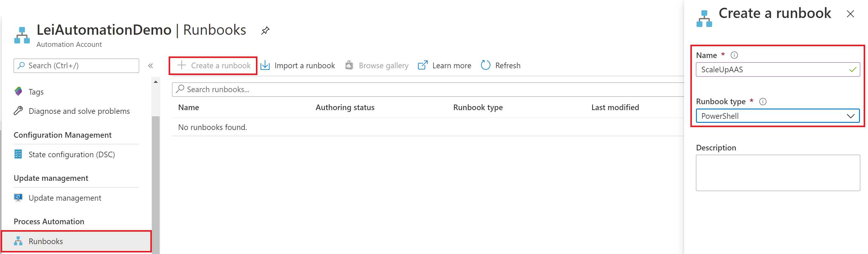Click the Runbooks sidebar icon
The image size is (868, 254).
pyautogui.click(x=18, y=241)
